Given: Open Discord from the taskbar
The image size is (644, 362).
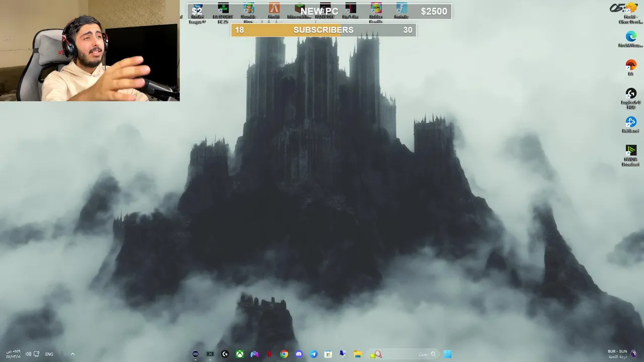Looking at the screenshot, I should 299,354.
